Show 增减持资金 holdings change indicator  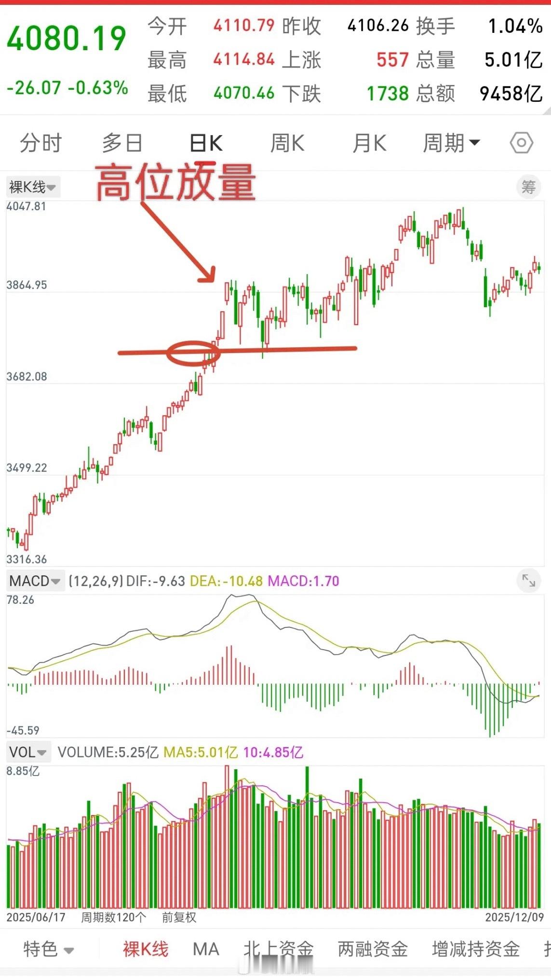476,949
